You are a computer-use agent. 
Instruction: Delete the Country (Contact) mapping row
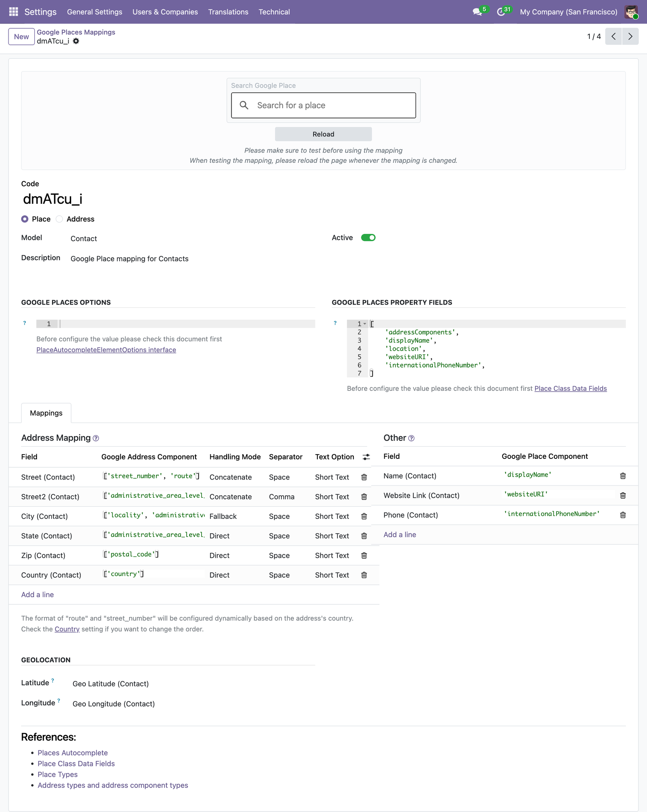(364, 575)
